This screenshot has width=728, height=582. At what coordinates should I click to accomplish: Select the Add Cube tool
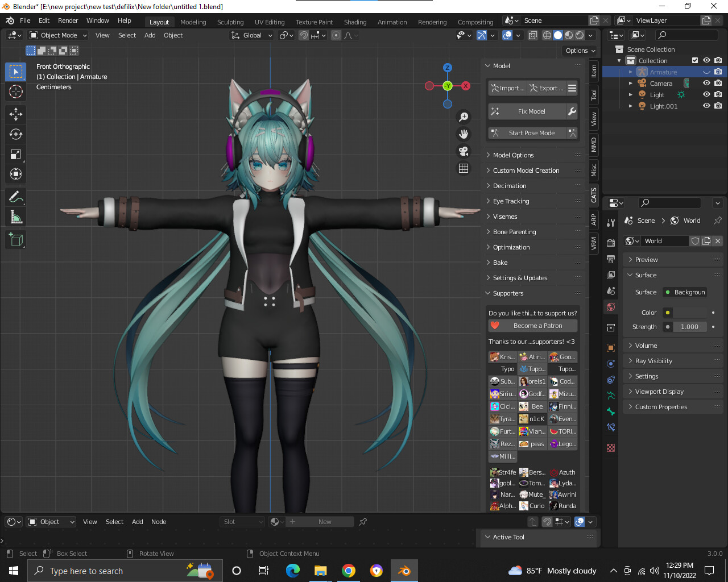[16, 240]
